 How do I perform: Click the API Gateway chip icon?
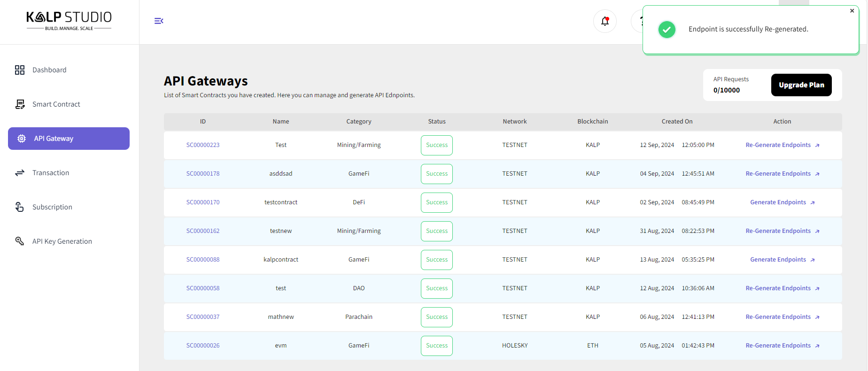pyautogui.click(x=22, y=139)
